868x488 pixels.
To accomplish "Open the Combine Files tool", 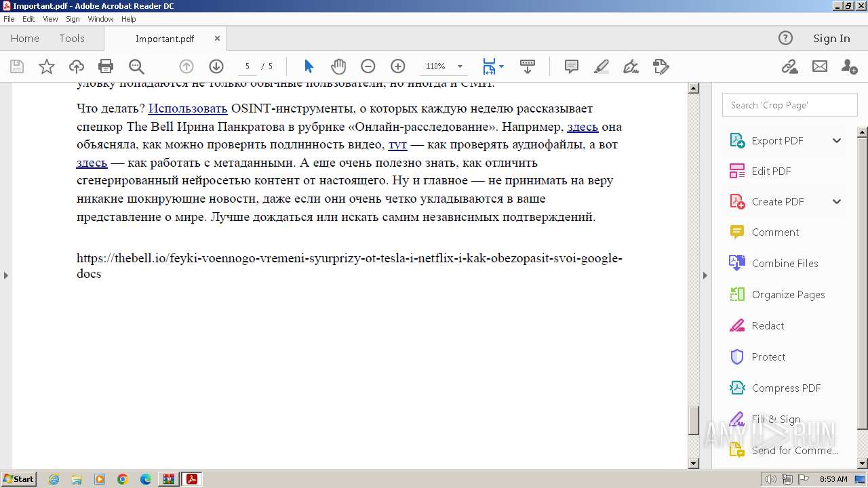I will tap(785, 264).
